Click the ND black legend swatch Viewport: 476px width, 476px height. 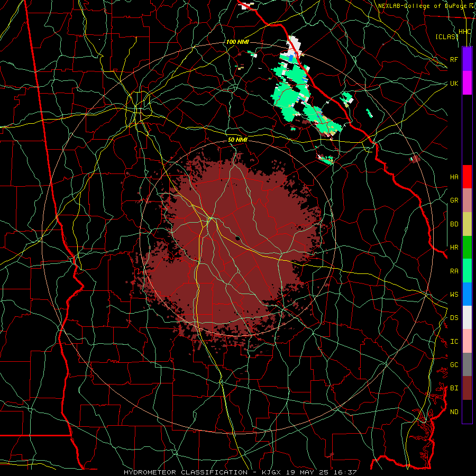pos(467,411)
